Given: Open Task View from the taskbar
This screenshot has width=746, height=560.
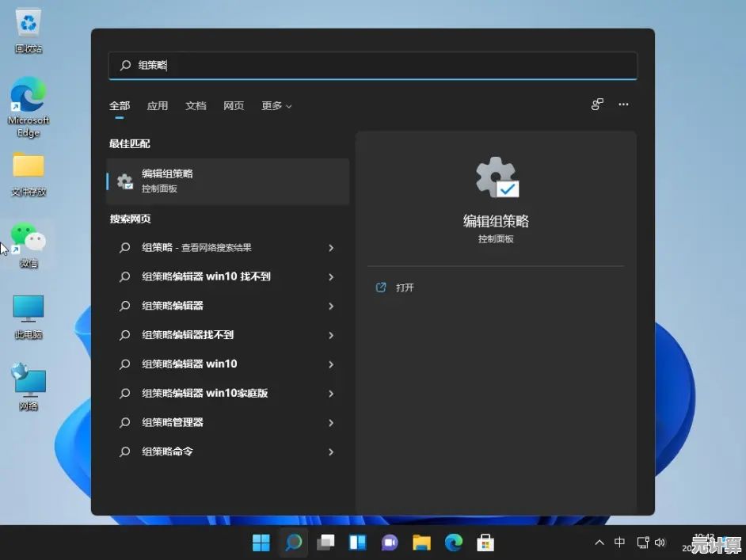Looking at the screenshot, I should coord(325,543).
